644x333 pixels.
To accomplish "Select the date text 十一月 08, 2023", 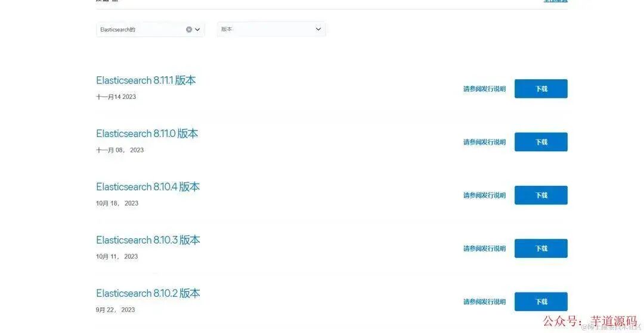I will (120, 150).
